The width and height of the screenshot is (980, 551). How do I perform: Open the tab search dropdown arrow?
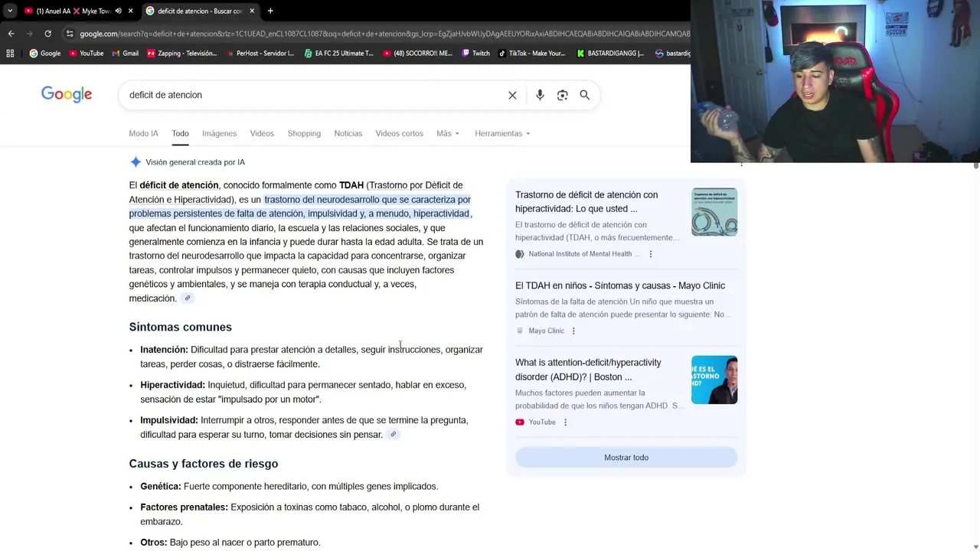(x=10, y=11)
